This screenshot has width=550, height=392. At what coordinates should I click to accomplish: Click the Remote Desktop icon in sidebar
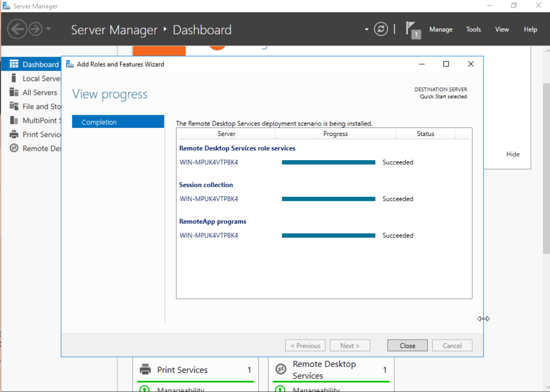pos(14,148)
